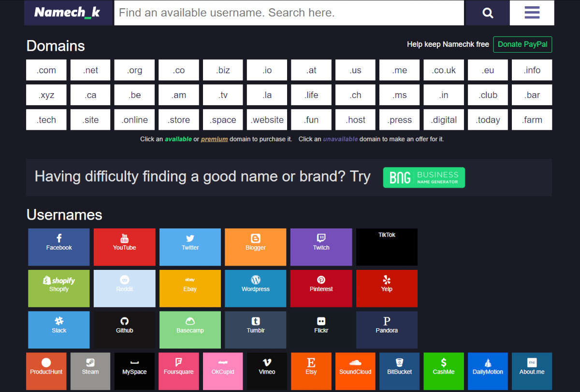Screen dimensions: 580x392
Task: Open the Twitch username tile
Action: click(x=321, y=247)
